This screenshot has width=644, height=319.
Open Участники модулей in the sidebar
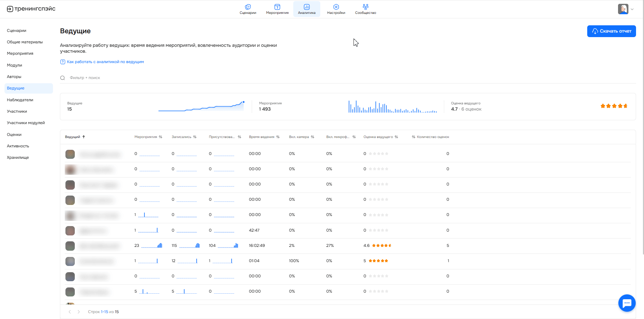(x=26, y=123)
